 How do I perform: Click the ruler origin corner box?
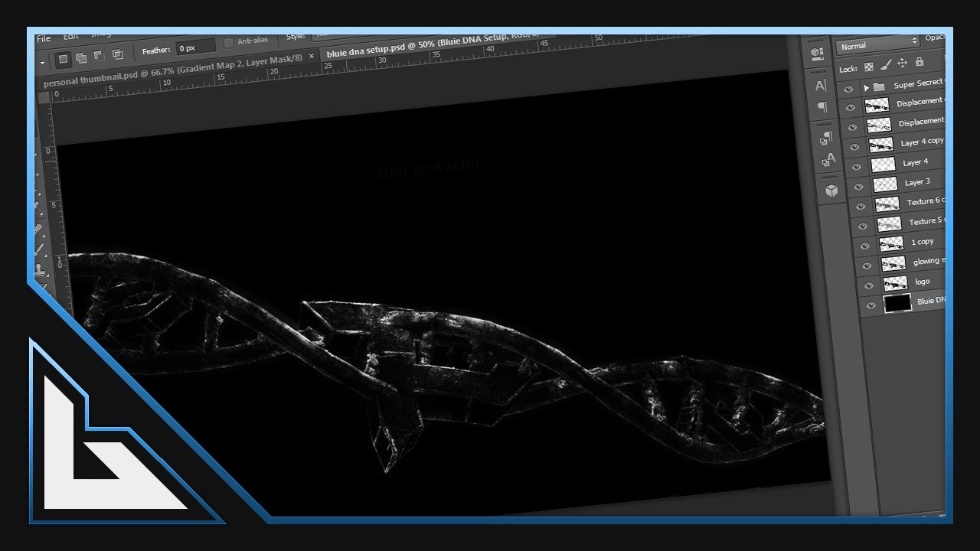[44, 96]
